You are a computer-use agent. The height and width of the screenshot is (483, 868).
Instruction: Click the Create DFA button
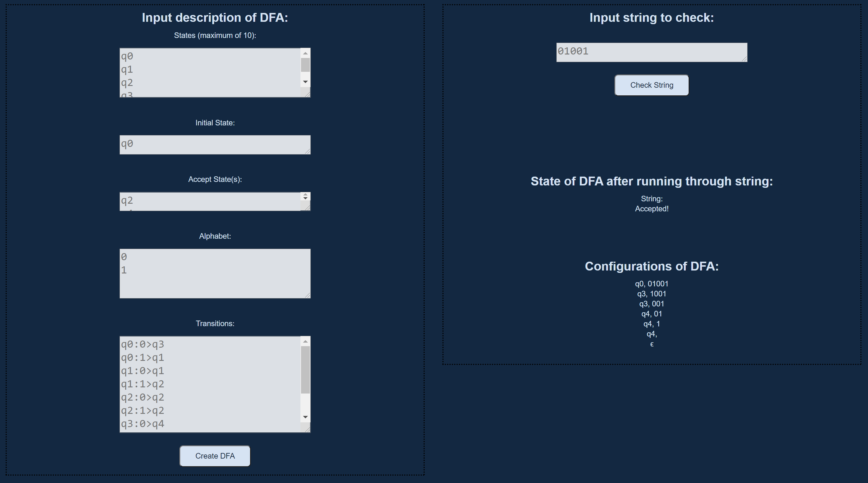(215, 456)
